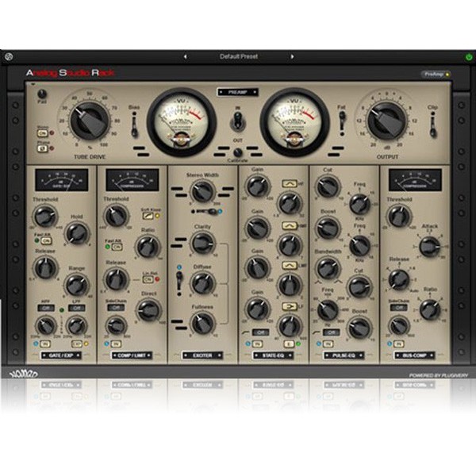Click the Pulse-EQ Bandwidth knob
The height and width of the screenshot is (476, 476).
click(x=328, y=268)
